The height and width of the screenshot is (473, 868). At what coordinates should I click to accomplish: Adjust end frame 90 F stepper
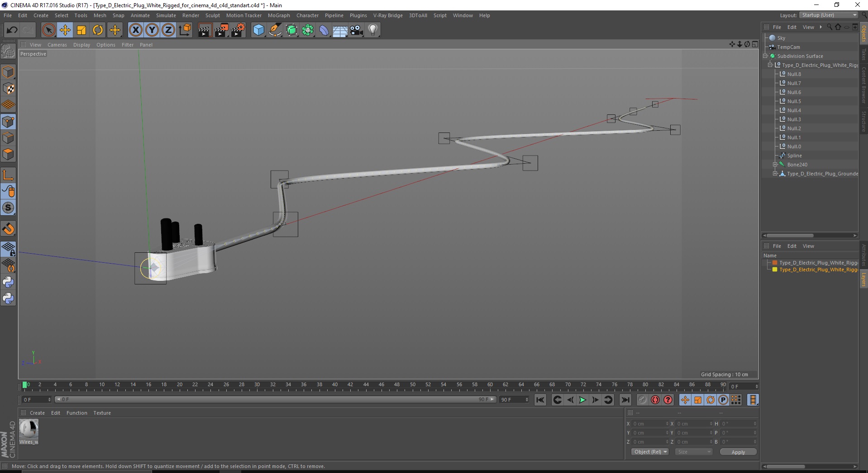pos(527,400)
